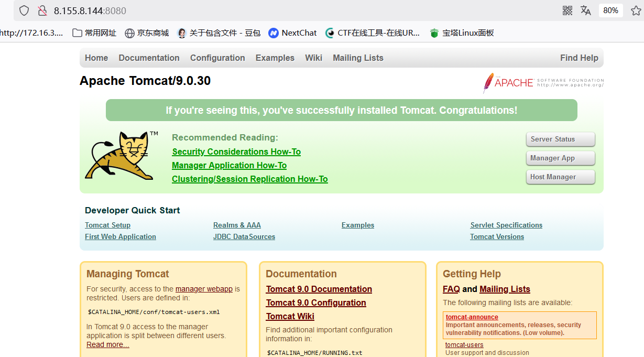
Task: Open the tomcat-announce mailing list link
Action: (x=472, y=317)
